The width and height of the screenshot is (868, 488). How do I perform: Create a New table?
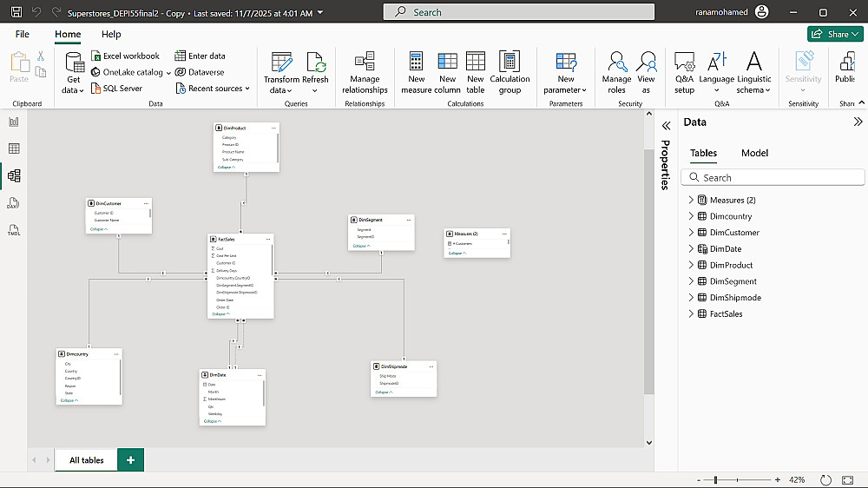(x=475, y=73)
